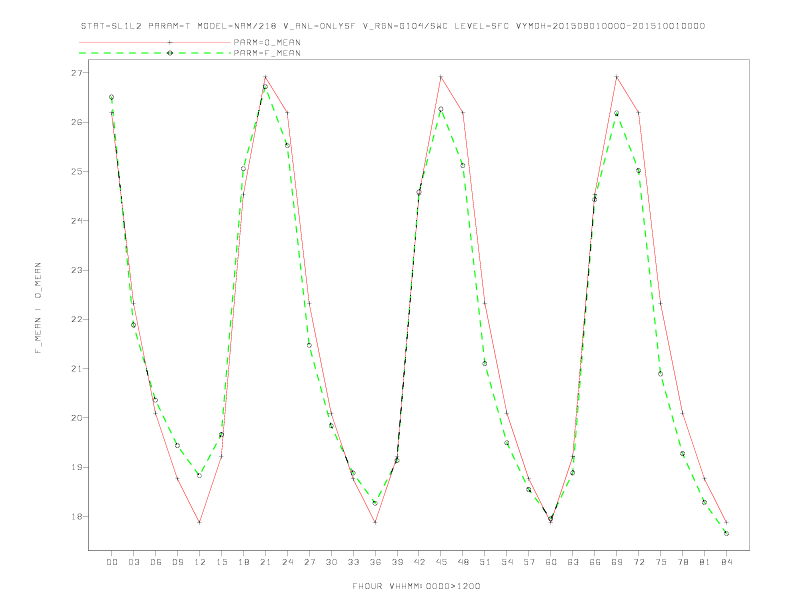Click x-axis tick label 84
The image size is (792, 612).
point(726,562)
